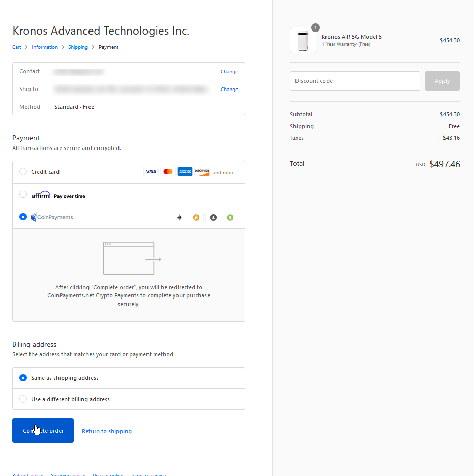
Task: Choose Affirm Pay over time option
Action: pos(23,194)
